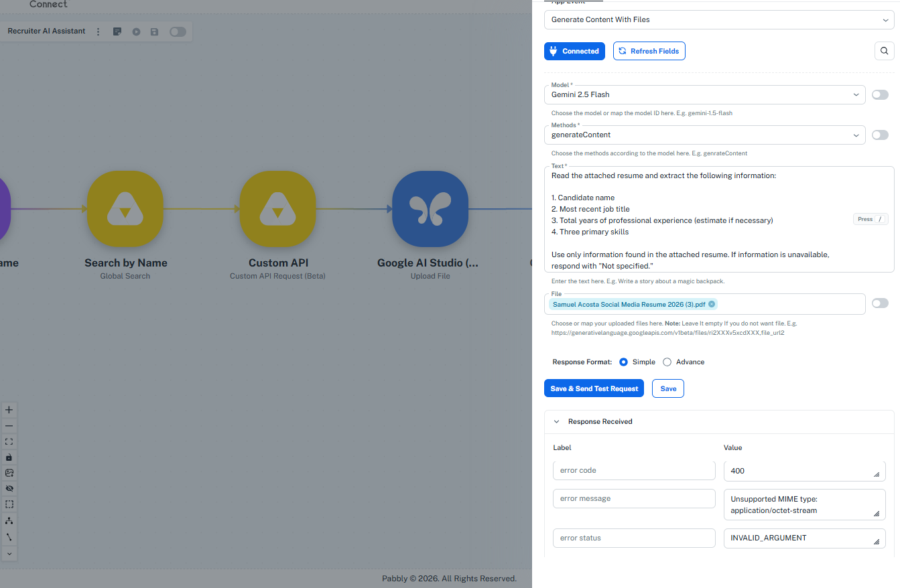Select the Search by Name step node
The image size is (900, 588).
[125, 209]
